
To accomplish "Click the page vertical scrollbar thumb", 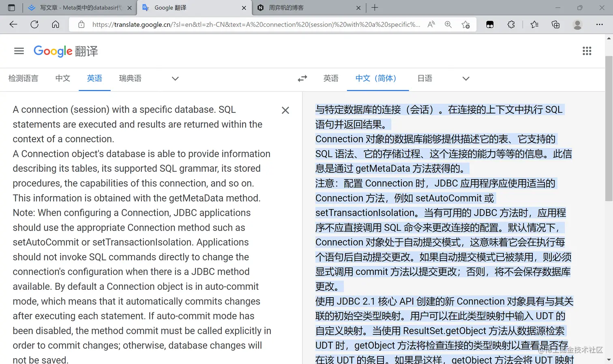I will pos(609,129).
